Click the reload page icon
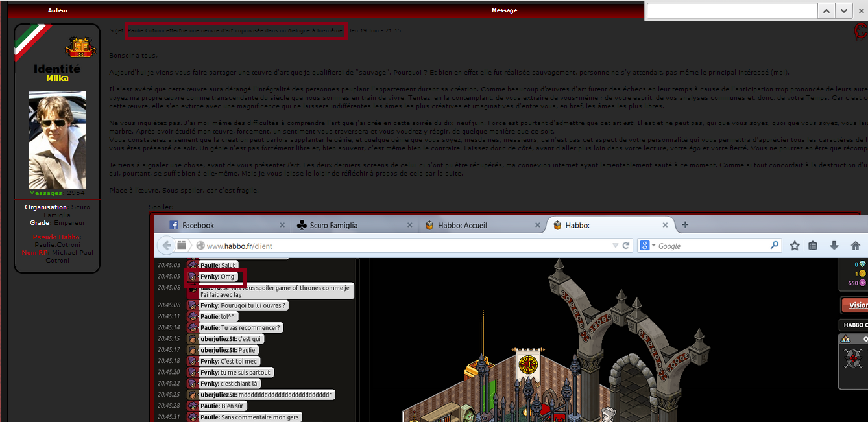The width and height of the screenshot is (868, 422). [626, 246]
